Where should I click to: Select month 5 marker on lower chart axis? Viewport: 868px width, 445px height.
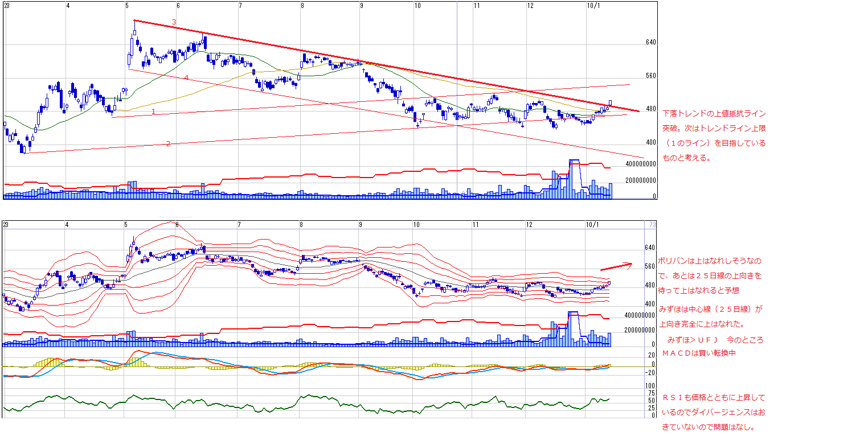(126, 225)
